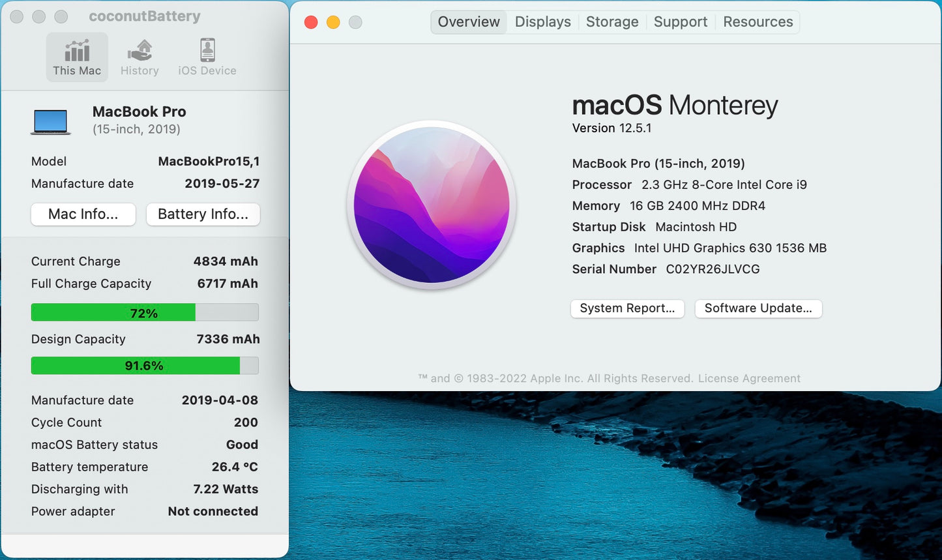
Task: Switch to the iOS Device view
Action: tap(206, 57)
